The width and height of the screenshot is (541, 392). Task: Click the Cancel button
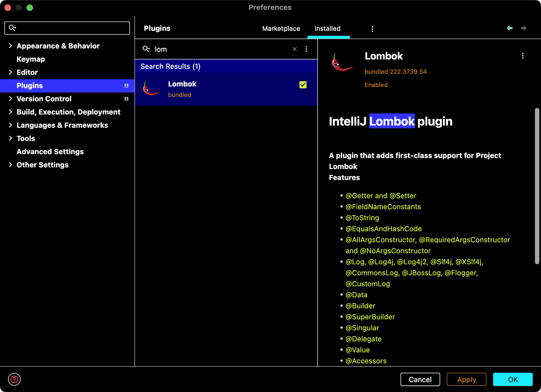(x=420, y=379)
